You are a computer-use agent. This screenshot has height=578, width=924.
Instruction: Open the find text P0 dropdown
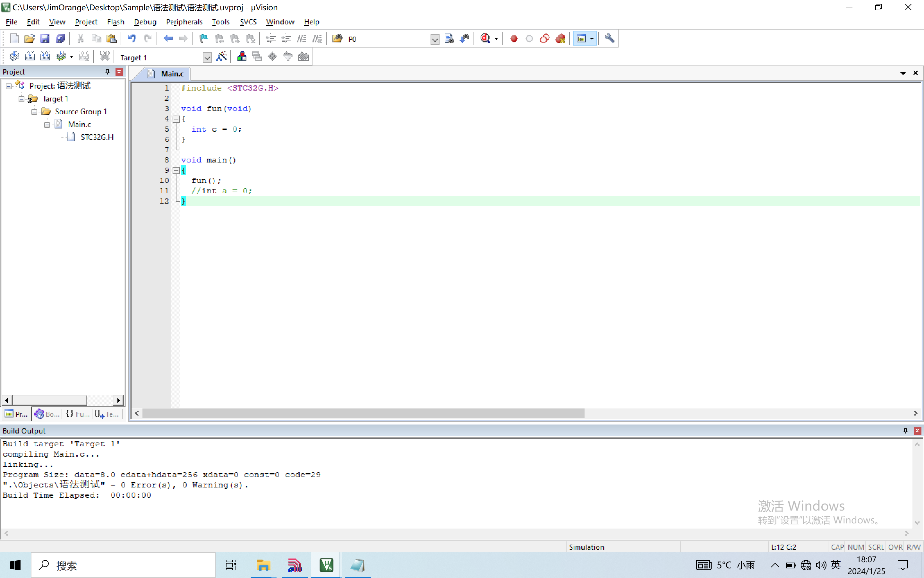pos(434,39)
